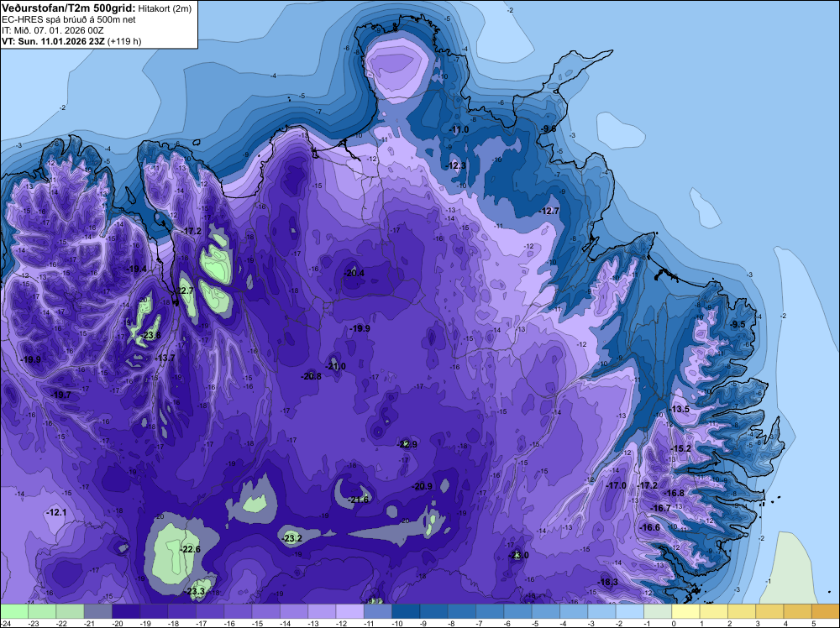This screenshot has height=628, width=840.
Task: Click the -13.7 station value
Action: click(x=165, y=358)
